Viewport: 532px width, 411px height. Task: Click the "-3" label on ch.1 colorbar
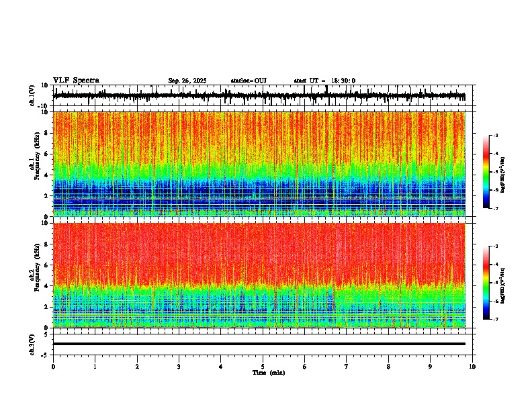click(495, 136)
